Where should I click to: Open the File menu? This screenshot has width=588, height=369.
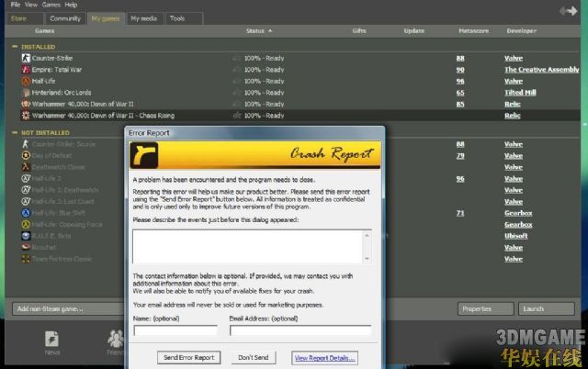[x=16, y=5]
